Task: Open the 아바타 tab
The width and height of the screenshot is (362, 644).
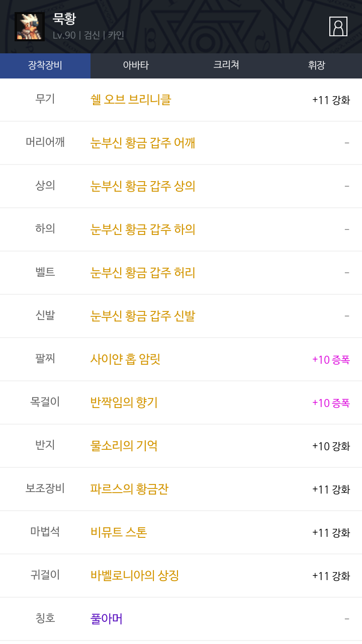Action: coord(136,65)
